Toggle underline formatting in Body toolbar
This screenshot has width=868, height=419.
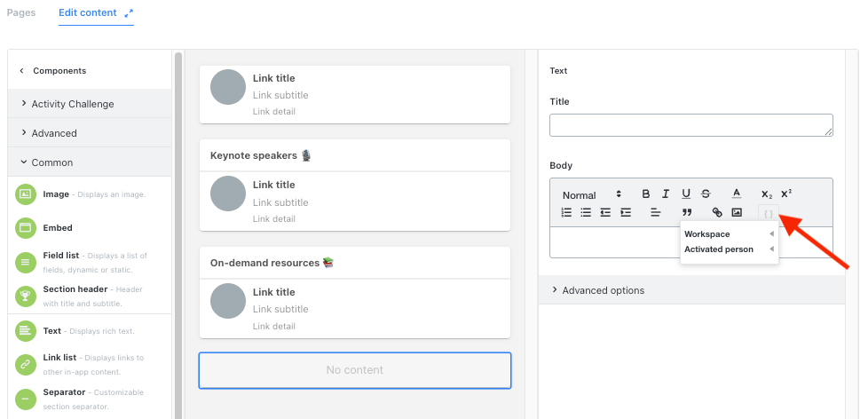[x=686, y=194]
